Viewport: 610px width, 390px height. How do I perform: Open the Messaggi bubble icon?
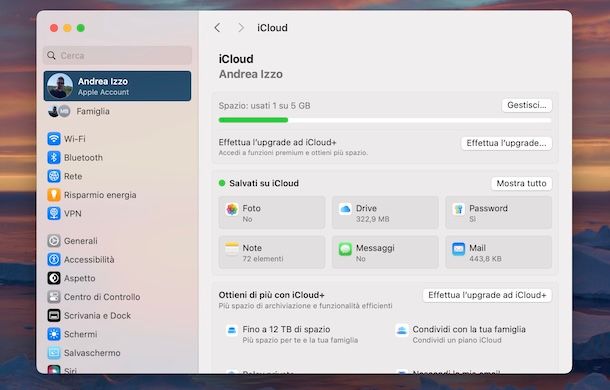click(345, 249)
